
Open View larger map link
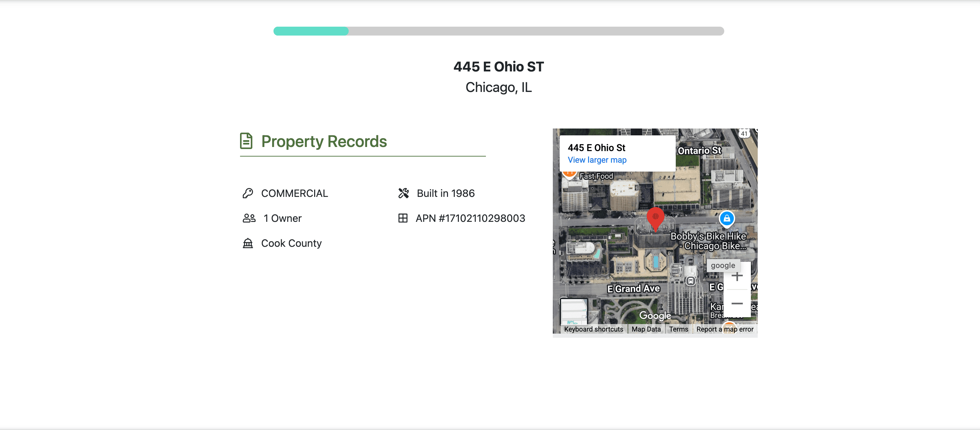tap(597, 160)
